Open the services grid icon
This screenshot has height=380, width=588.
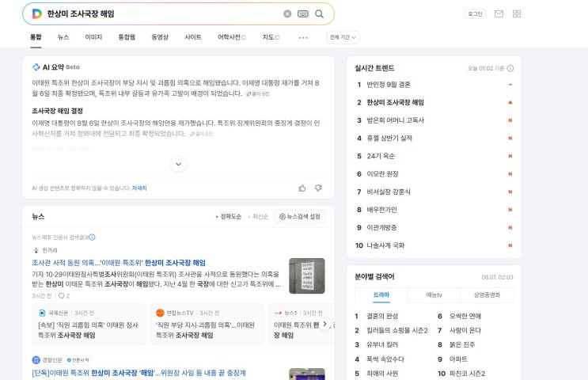(517, 14)
